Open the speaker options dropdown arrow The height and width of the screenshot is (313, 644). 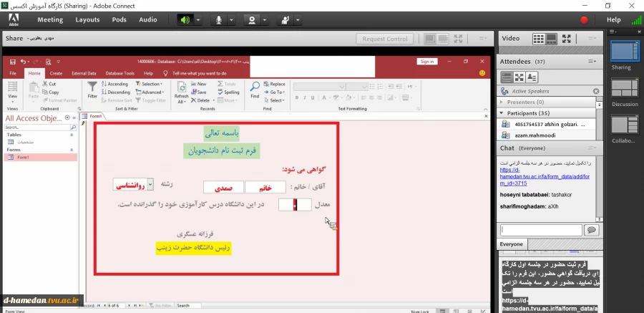tap(198, 20)
